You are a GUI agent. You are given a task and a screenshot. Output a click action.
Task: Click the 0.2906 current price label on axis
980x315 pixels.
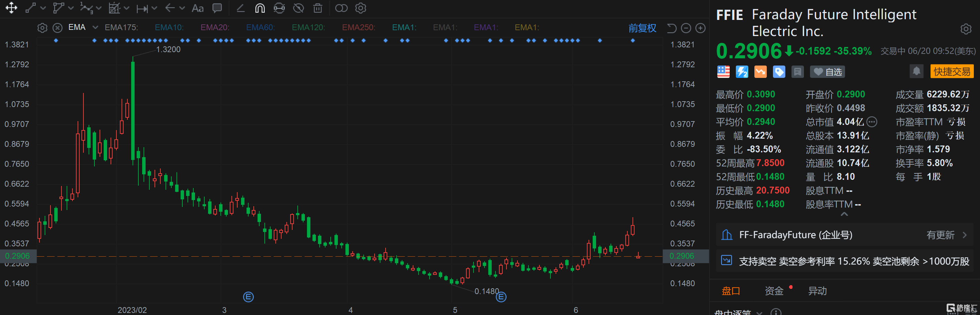click(18, 256)
